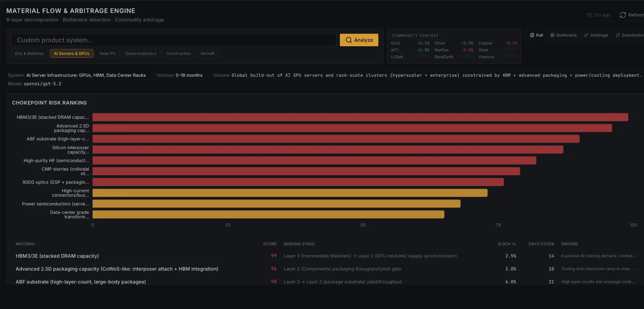Screen dimensions: 644x309
Task: Pick the Construction preset chip
Action: [178, 54]
